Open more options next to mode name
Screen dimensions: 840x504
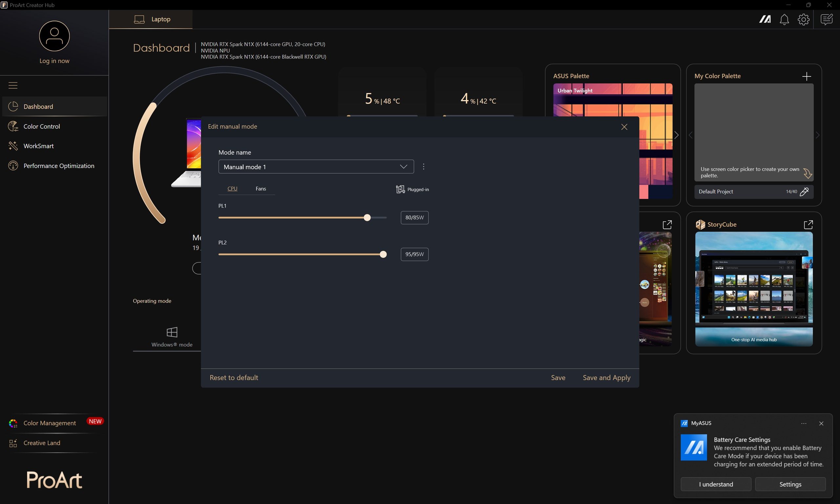(x=423, y=167)
